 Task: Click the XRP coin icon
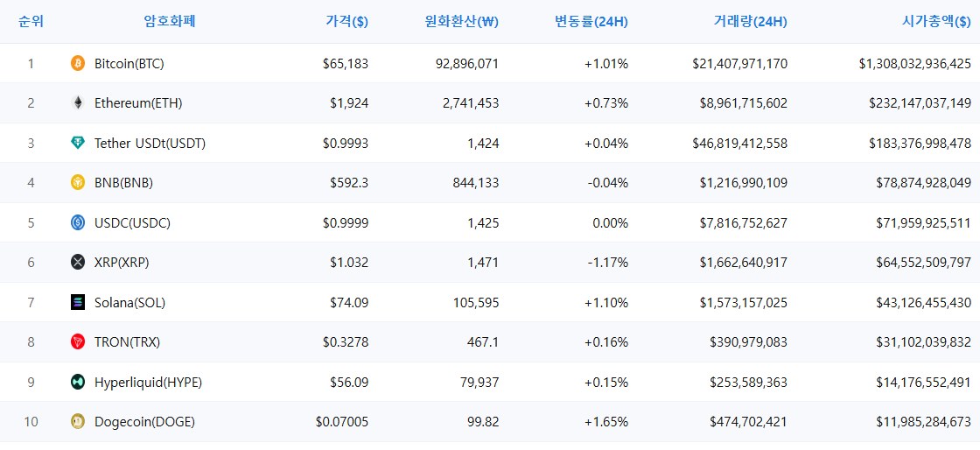(78, 263)
